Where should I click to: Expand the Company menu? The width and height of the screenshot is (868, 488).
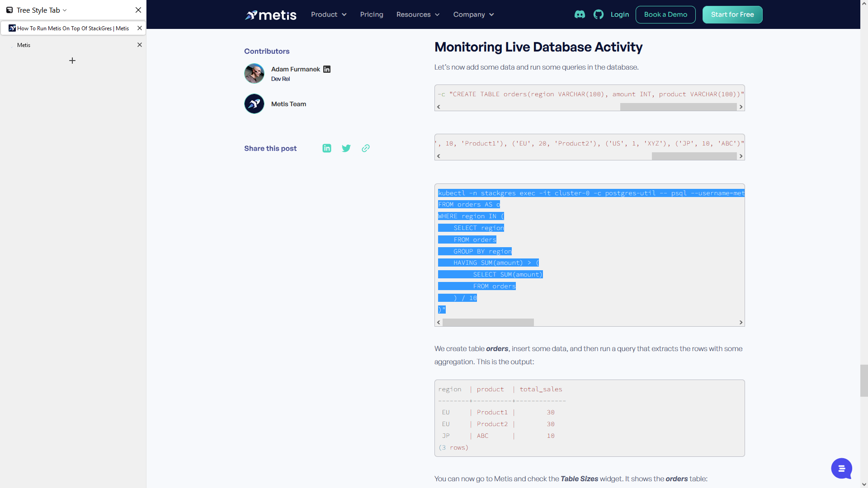(x=473, y=14)
